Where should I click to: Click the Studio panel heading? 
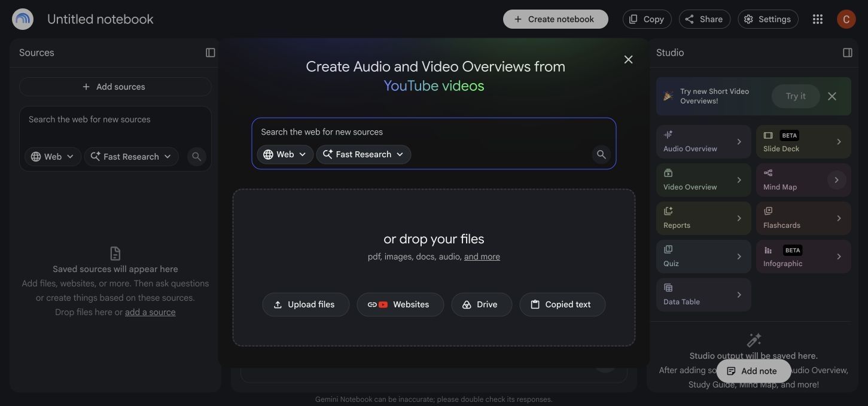tap(670, 53)
